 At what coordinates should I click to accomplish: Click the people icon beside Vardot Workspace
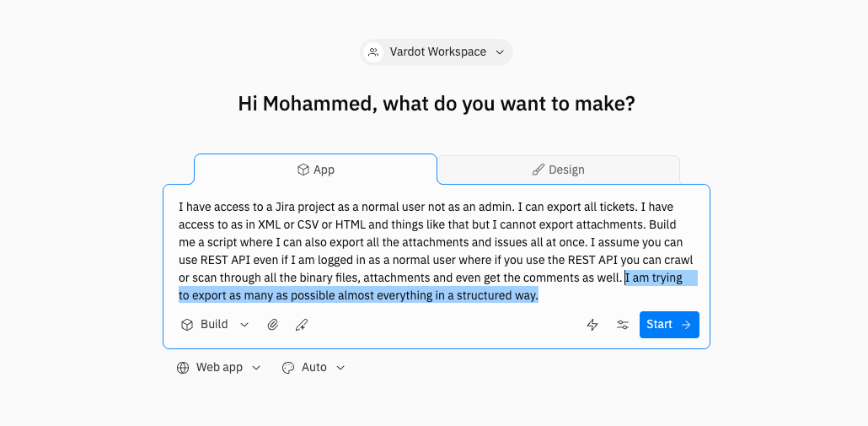[373, 52]
